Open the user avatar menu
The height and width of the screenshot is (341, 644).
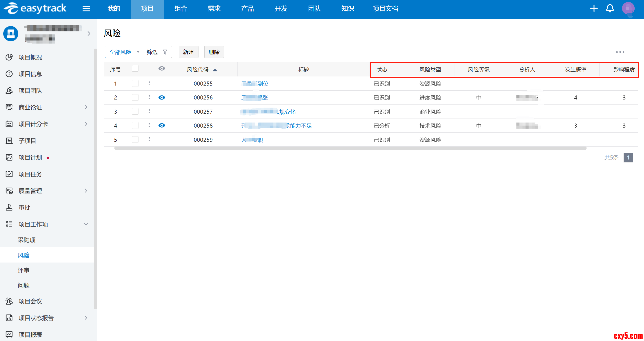[x=628, y=9]
